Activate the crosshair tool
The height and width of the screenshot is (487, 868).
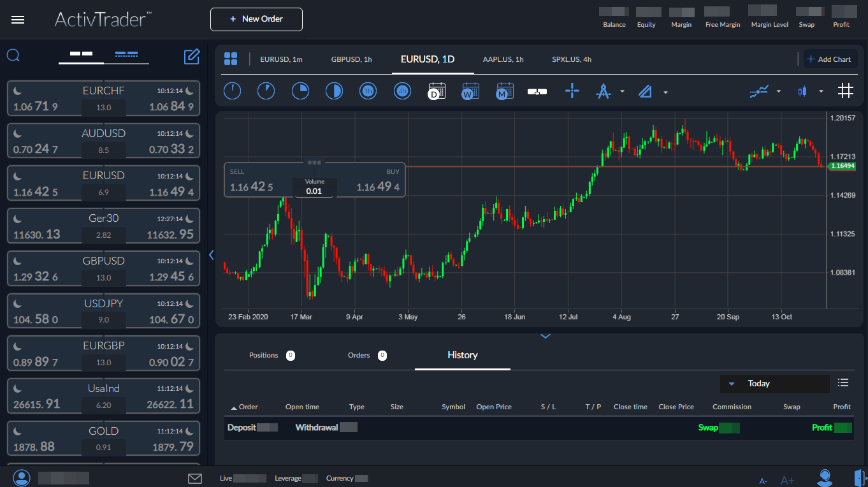pos(572,91)
